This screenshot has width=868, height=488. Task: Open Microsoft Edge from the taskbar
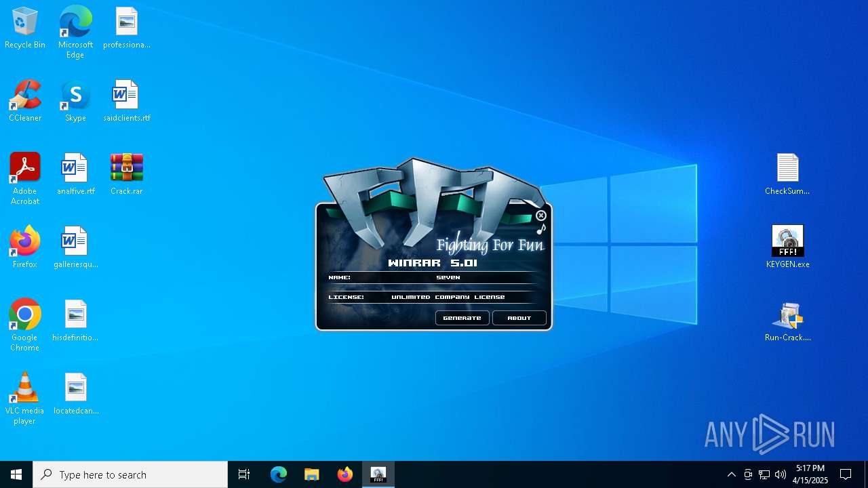[x=279, y=474]
